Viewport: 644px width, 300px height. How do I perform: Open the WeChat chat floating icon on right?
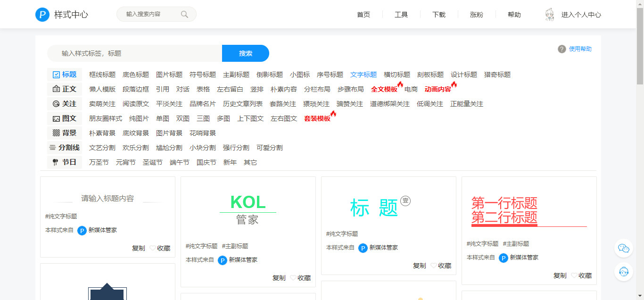[623, 248]
